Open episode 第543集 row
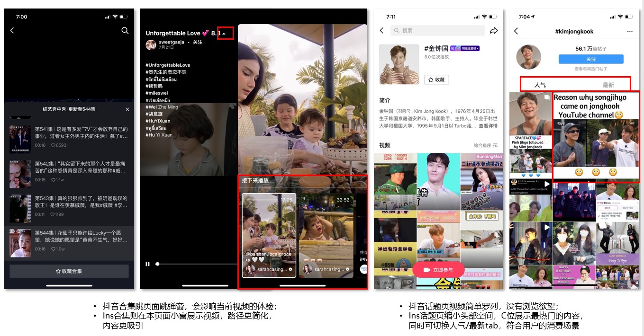This screenshot has height=336, width=644. (x=69, y=207)
